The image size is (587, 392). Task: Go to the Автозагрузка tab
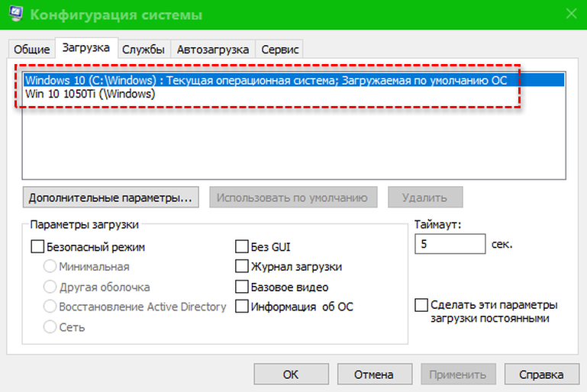[213, 50]
